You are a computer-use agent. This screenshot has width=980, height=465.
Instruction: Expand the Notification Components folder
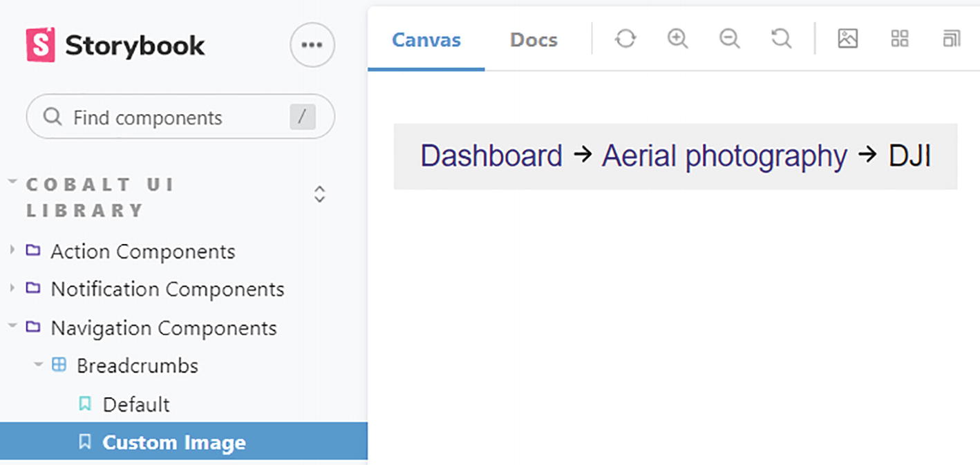pyautogui.click(x=12, y=288)
